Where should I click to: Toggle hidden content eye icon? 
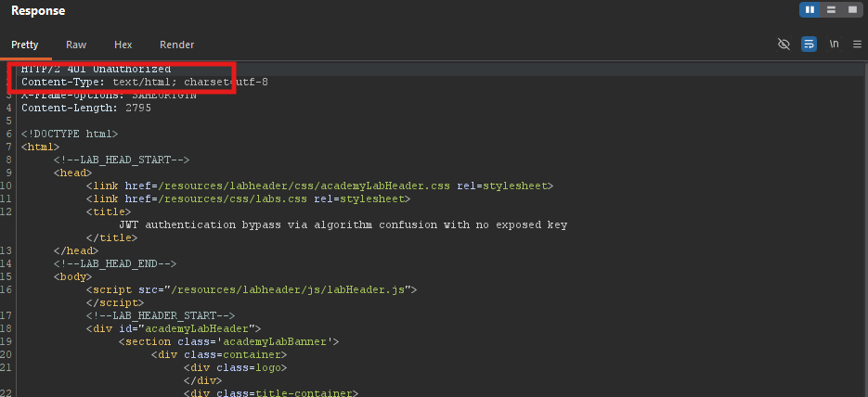784,45
